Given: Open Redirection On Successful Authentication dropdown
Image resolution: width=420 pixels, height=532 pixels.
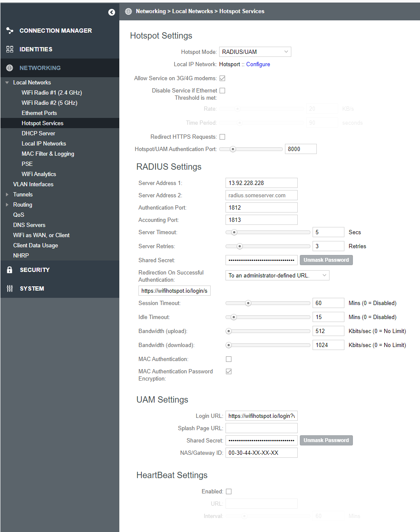Looking at the screenshot, I should (277, 275).
